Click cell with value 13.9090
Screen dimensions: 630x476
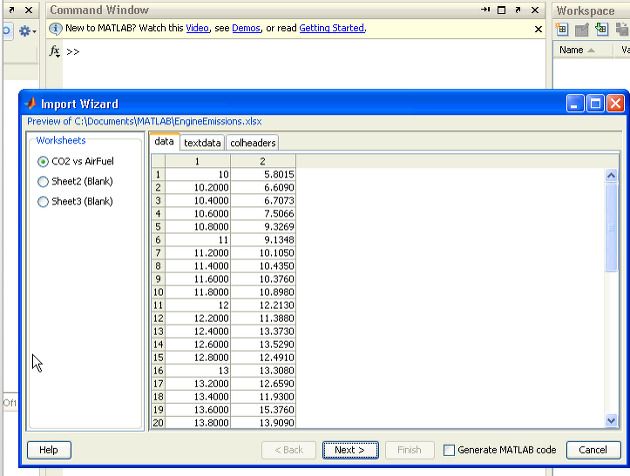tap(263, 423)
